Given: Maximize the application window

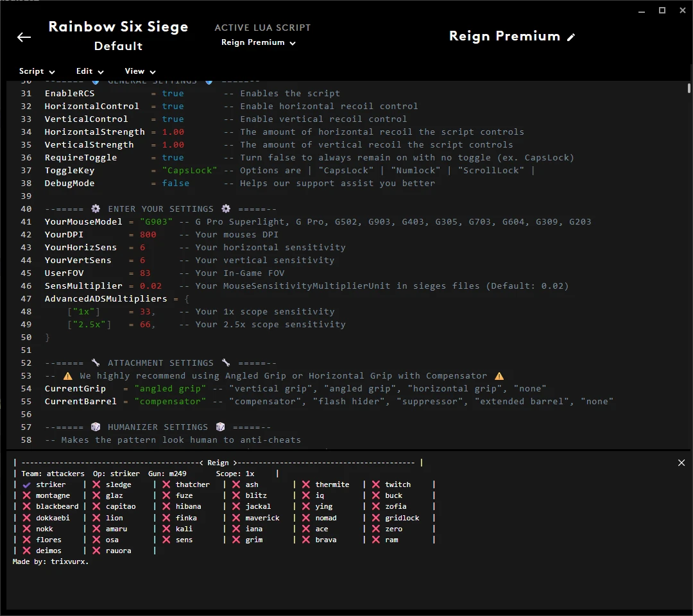Looking at the screenshot, I should pyautogui.click(x=662, y=10).
